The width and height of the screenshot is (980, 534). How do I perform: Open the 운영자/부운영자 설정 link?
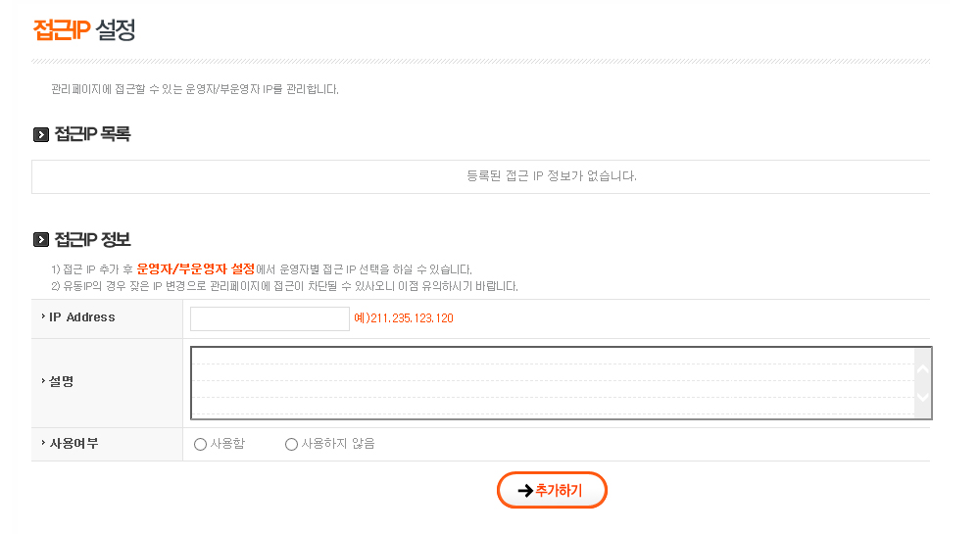coord(196,268)
